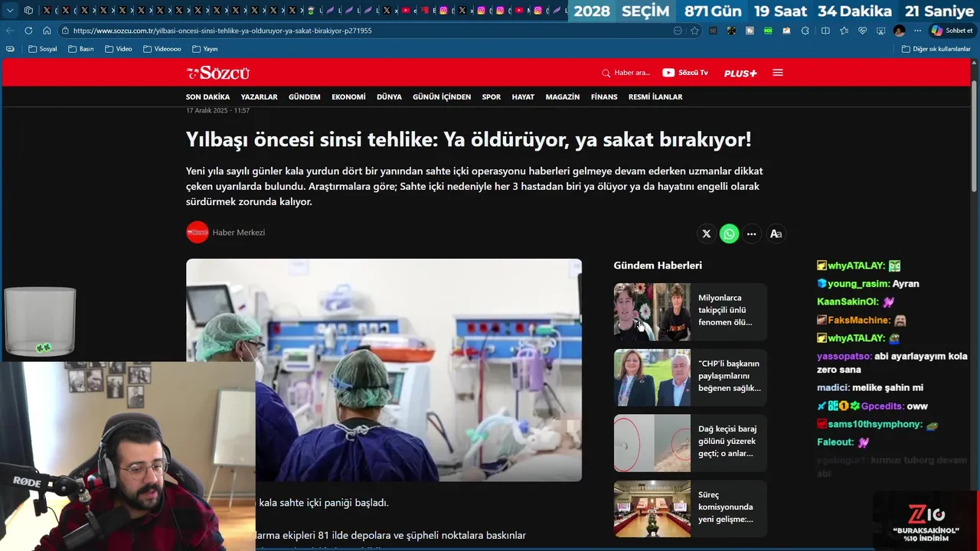Click the page vertical scrollbar
Screen dimensions: 980x551
pyautogui.click(x=974, y=136)
